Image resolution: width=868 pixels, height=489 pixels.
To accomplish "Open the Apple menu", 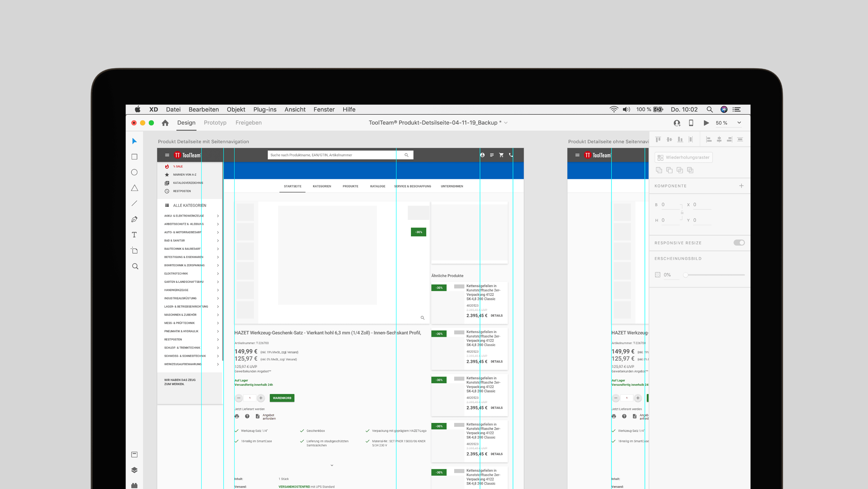I will 138,109.
